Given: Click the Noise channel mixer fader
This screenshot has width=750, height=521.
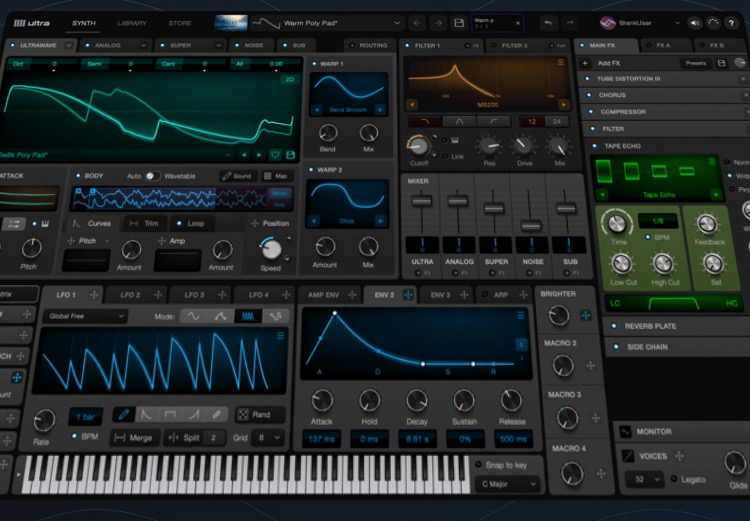Looking at the screenshot, I should 531,225.
